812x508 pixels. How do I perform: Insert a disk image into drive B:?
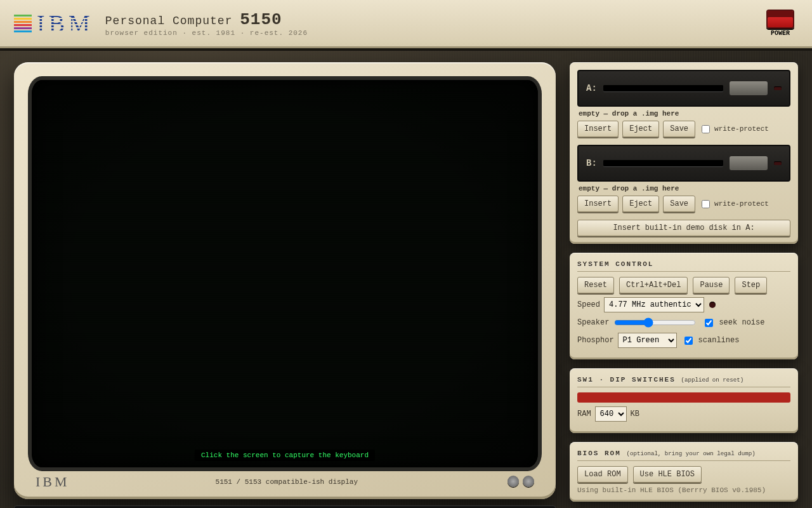point(598,204)
